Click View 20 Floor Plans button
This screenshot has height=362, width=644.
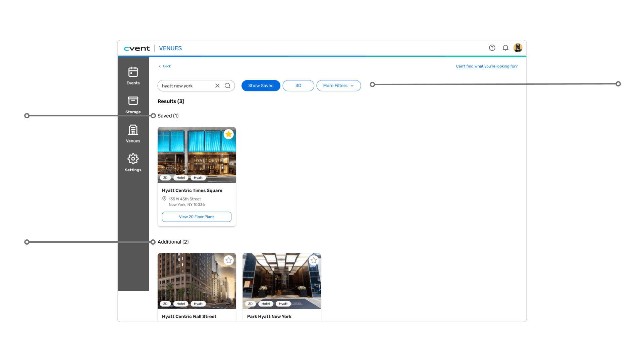tap(197, 217)
